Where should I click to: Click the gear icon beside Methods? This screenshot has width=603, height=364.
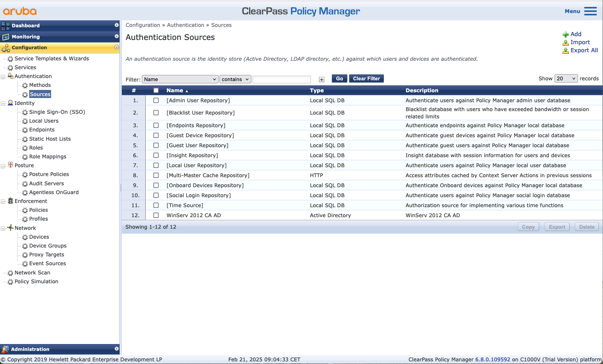[x=25, y=85]
